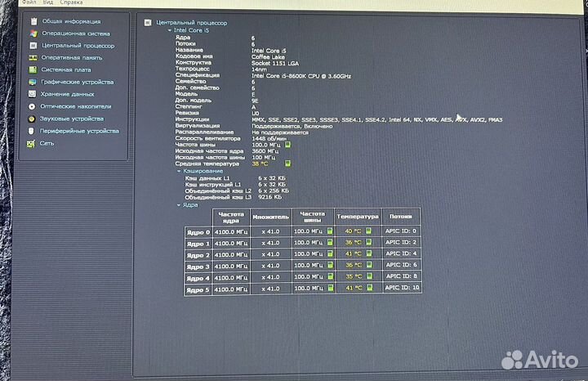Click bus speed graph icon in Ядро 4 row
This screenshot has width=588, height=381.
click(x=331, y=276)
